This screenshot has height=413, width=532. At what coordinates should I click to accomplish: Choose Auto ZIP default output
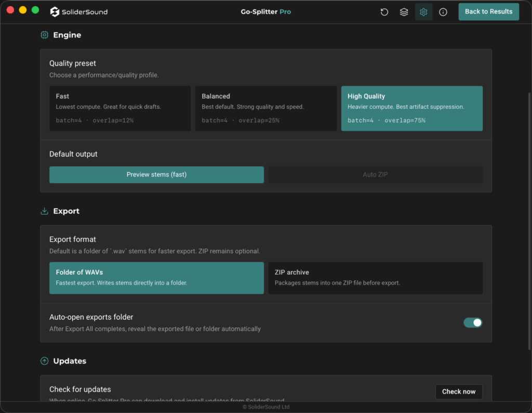point(375,175)
